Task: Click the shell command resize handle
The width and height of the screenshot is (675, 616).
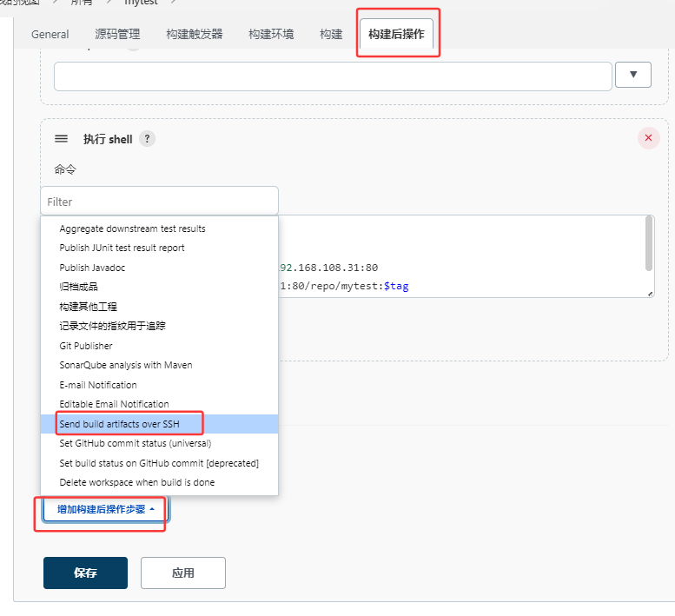Action: point(651,294)
